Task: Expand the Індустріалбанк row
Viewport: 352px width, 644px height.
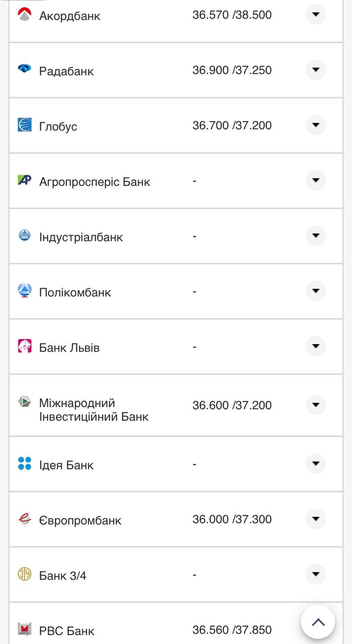Action: click(316, 236)
